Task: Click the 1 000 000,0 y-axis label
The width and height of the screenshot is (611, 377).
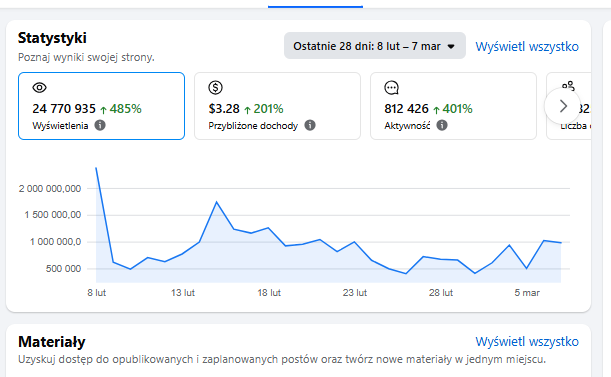Action: [x=55, y=242]
